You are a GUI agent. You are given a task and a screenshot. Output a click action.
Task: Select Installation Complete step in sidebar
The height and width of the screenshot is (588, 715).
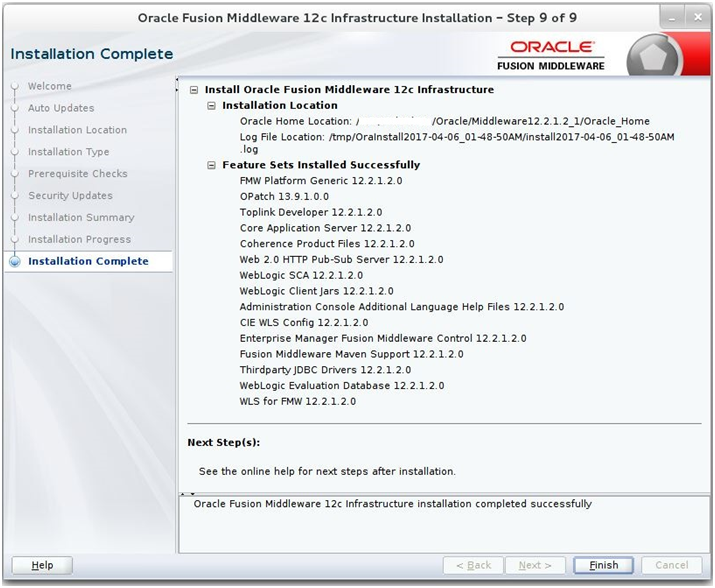88,261
